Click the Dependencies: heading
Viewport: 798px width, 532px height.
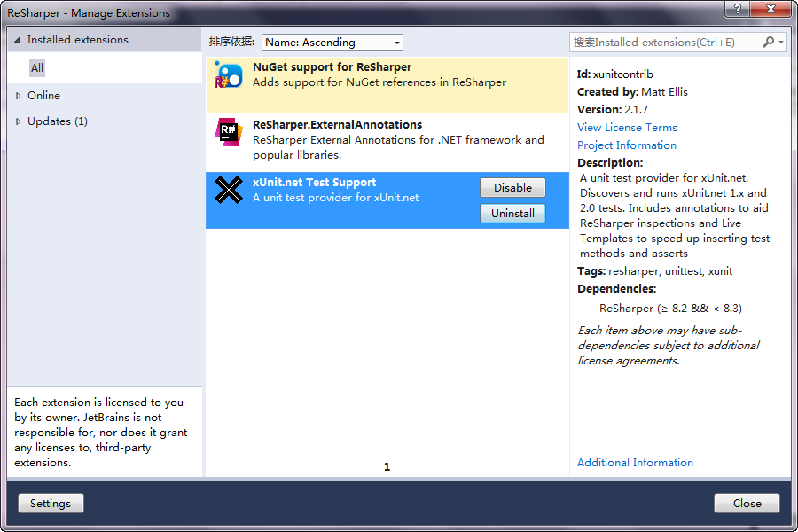pyautogui.click(x=616, y=289)
